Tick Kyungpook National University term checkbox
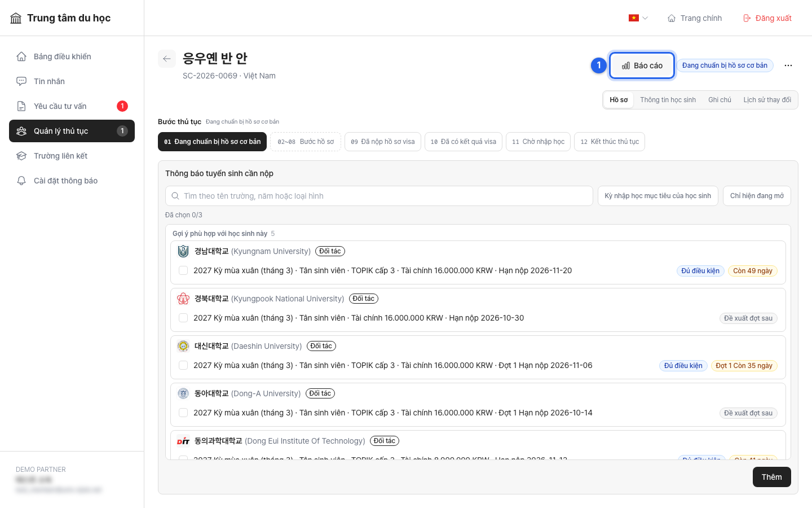Viewport: 812px width, 508px height. pos(183,318)
